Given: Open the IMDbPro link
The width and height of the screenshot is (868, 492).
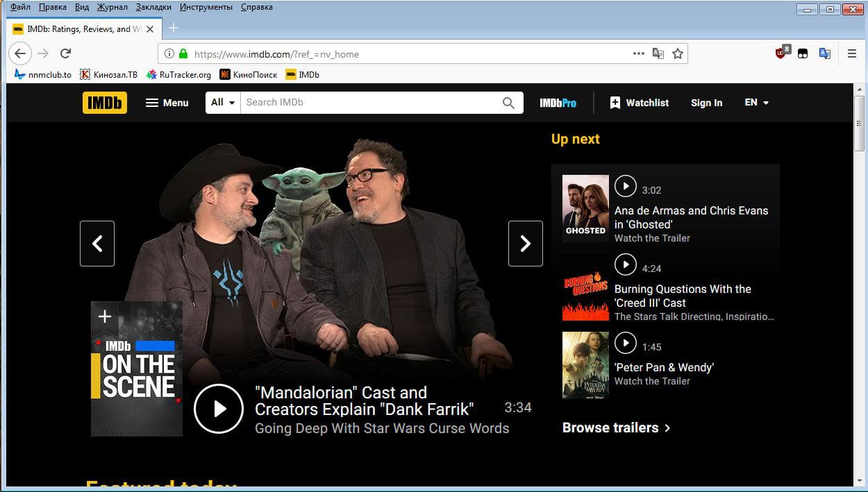Looking at the screenshot, I should pyautogui.click(x=558, y=103).
